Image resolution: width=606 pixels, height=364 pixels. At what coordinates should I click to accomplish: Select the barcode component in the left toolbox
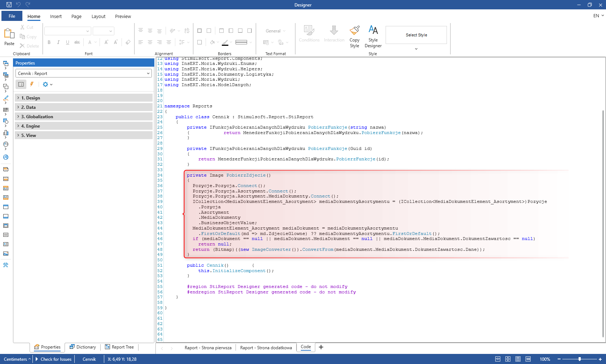(6, 110)
